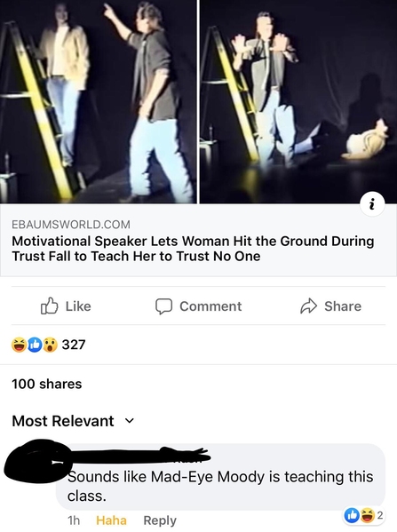Click the info icon on the article image
Image resolution: width=397 pixels, height=532 pixels.
(372, 204)
